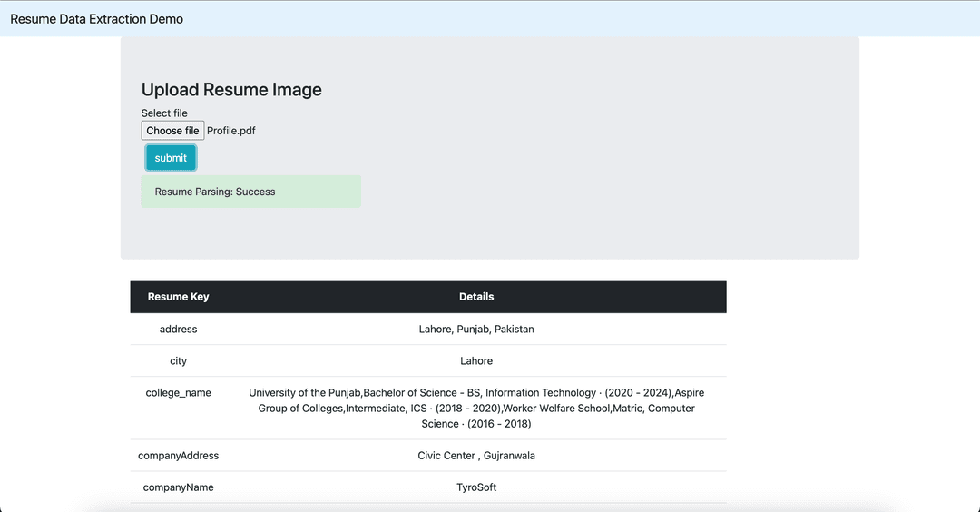Click the Select file label
980x512 pixels.
(164, 113)
